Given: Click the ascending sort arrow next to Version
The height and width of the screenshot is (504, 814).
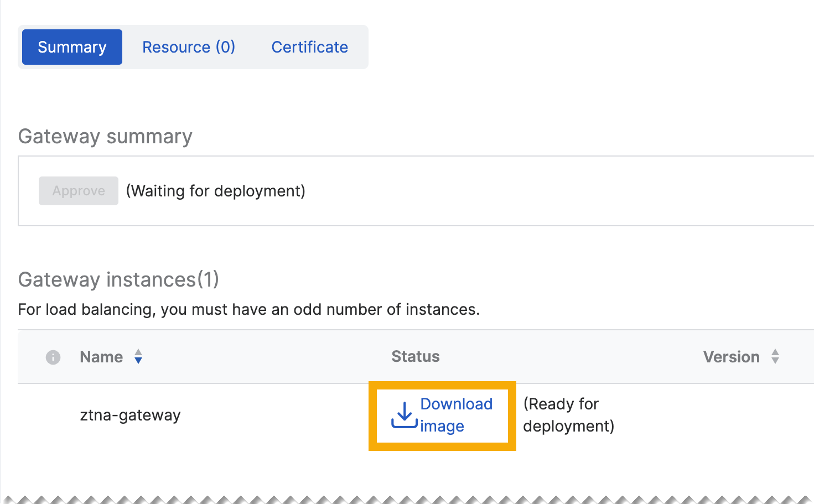Looking at the screenshot, I should tap(776, 352).
